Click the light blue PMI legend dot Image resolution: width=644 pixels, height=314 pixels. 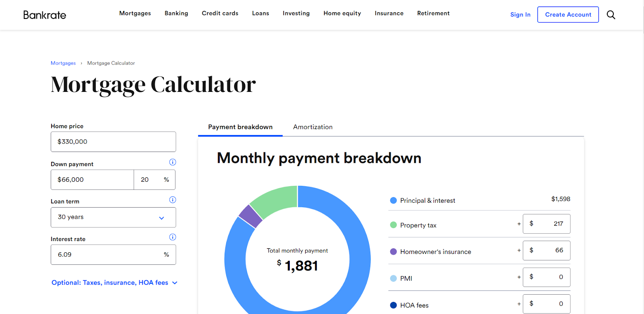(x=394, y=278)
